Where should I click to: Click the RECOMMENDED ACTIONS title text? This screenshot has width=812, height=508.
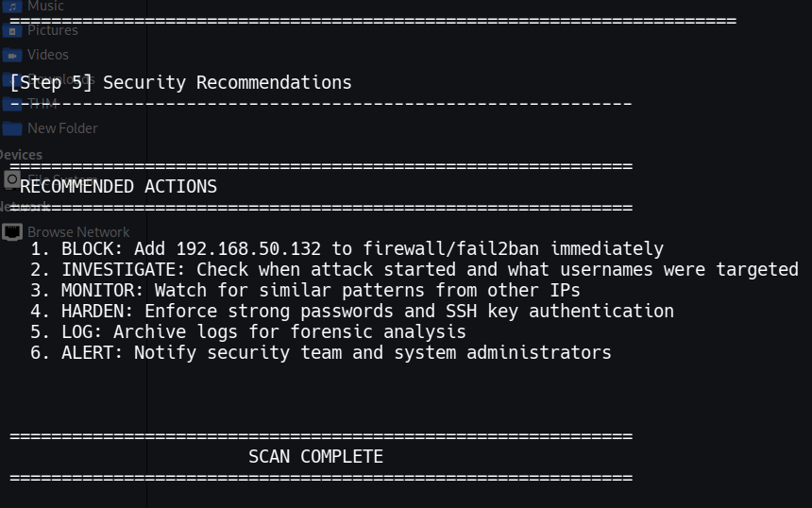coord(118,187)
